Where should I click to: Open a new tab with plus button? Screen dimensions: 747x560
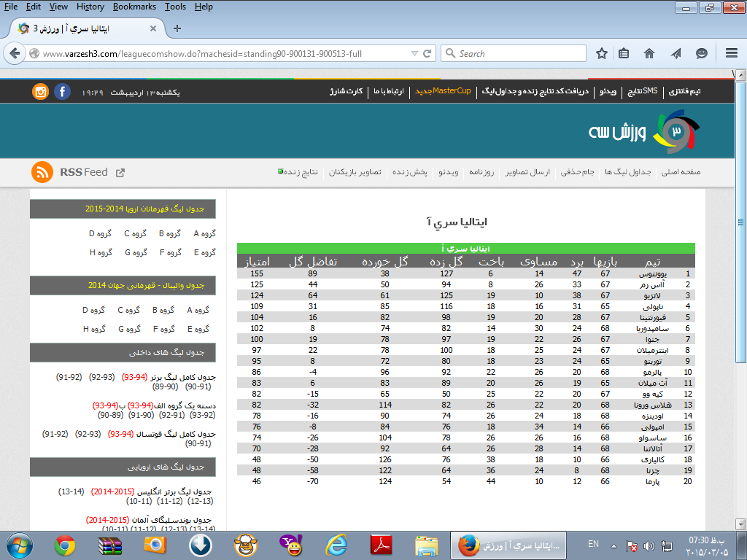(177, 28)
